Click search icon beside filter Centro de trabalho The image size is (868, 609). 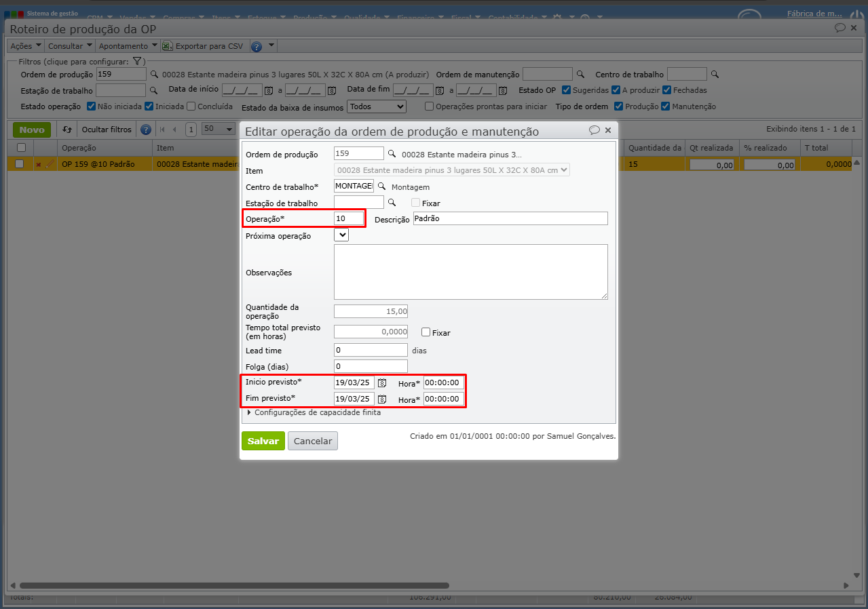[x=715, y=75]
